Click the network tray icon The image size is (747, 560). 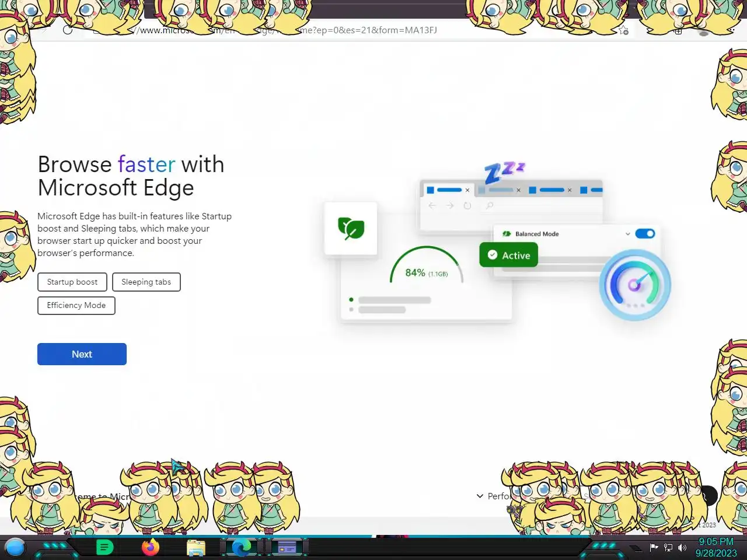click(668, 547)
